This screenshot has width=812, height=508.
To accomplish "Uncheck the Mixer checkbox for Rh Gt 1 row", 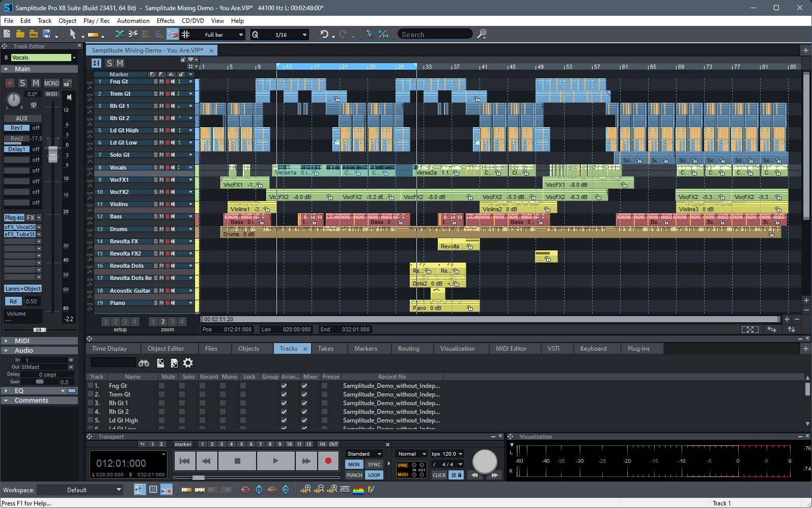I will (304, 403).
